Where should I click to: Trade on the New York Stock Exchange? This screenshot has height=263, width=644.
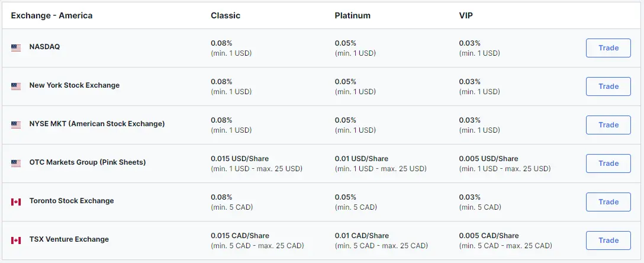coord(608,86)
